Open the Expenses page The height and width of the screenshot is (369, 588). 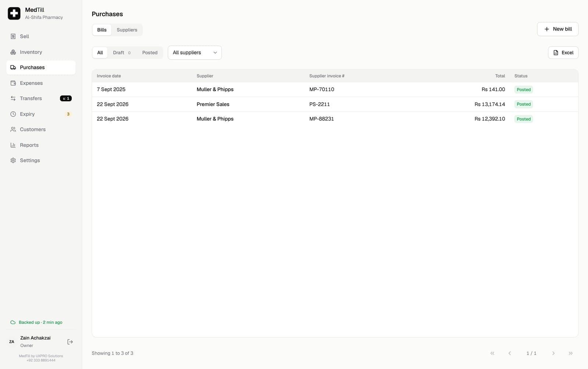click(41, 83)
